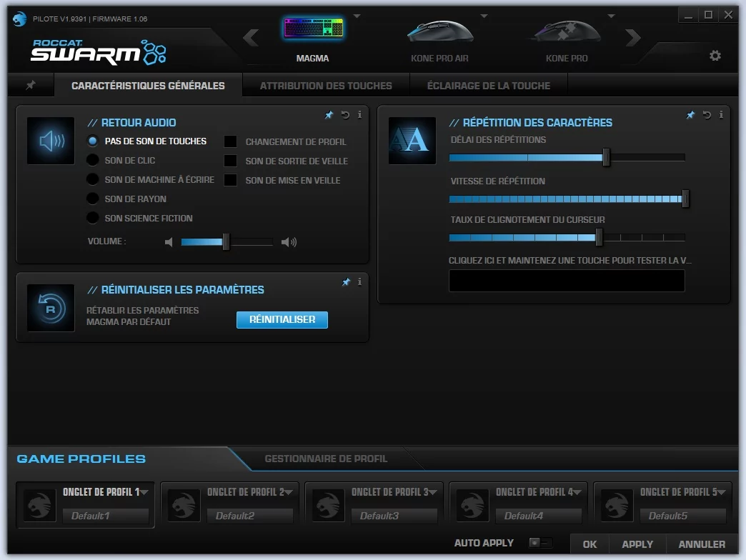Select the Magma keyboard device icon
Viewport: 746px width, 560px height.
coord(312,28)
